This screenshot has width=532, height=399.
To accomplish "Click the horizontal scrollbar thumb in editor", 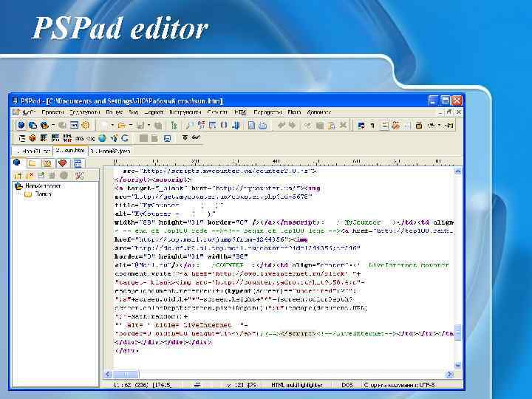I will tap(126, 374).
